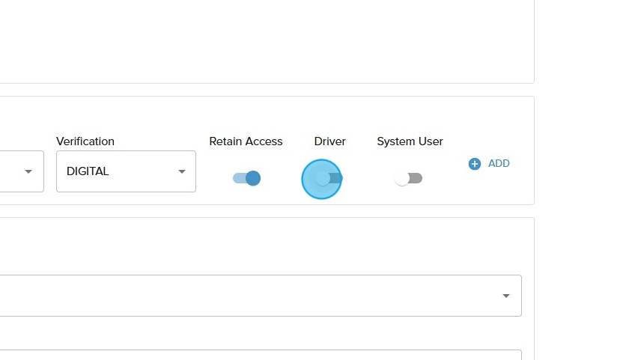The width and height of the screenshot is (644, 360).
Task: Toggle the Driver switch
Action: (328, 178)
